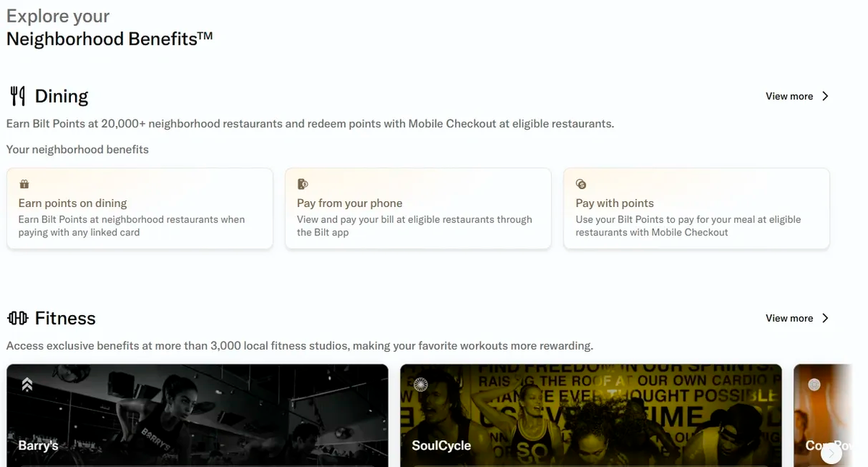
Task: Open the Fitness "View more" link
Action: tap(789, 319)
